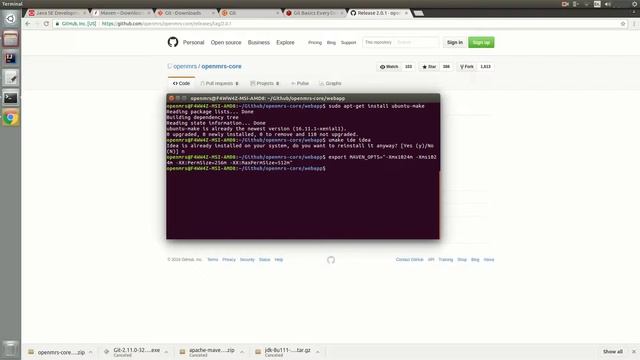This screenshot has width=640, height=360.
Task: Select the Graphs tab
Action: pyautogui.click(x=330, y=83)
